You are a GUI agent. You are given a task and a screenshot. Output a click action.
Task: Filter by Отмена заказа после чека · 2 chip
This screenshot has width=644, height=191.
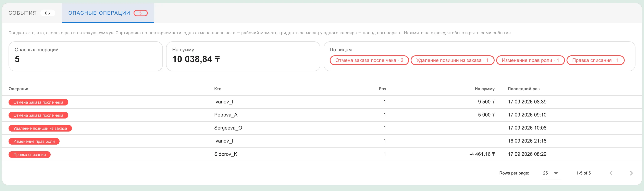tap(369, 60)
